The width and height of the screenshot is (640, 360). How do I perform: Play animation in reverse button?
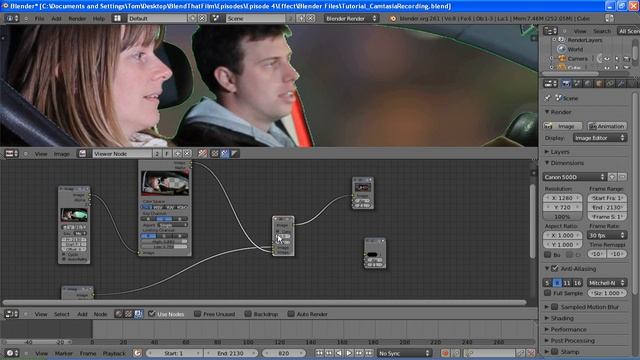339,353
